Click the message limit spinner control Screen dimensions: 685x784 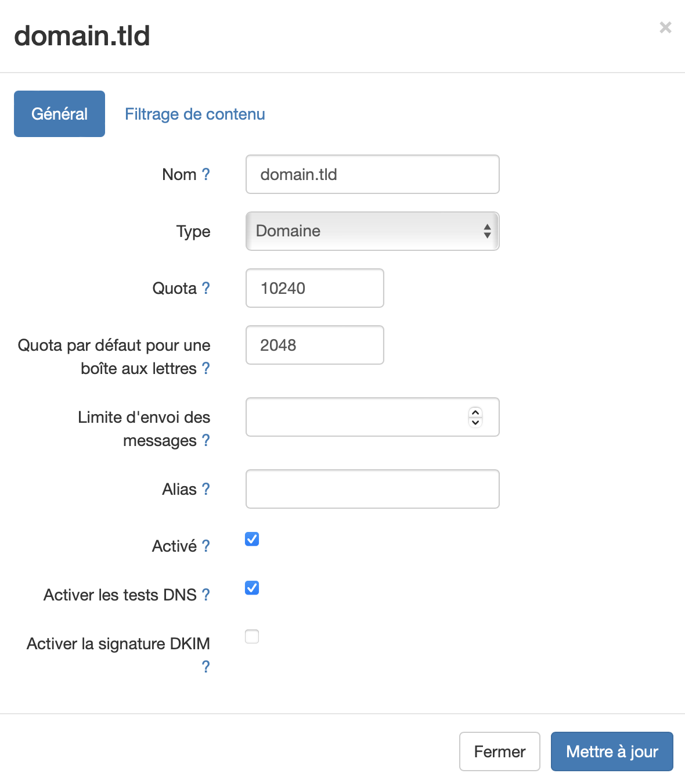(474, 417)
